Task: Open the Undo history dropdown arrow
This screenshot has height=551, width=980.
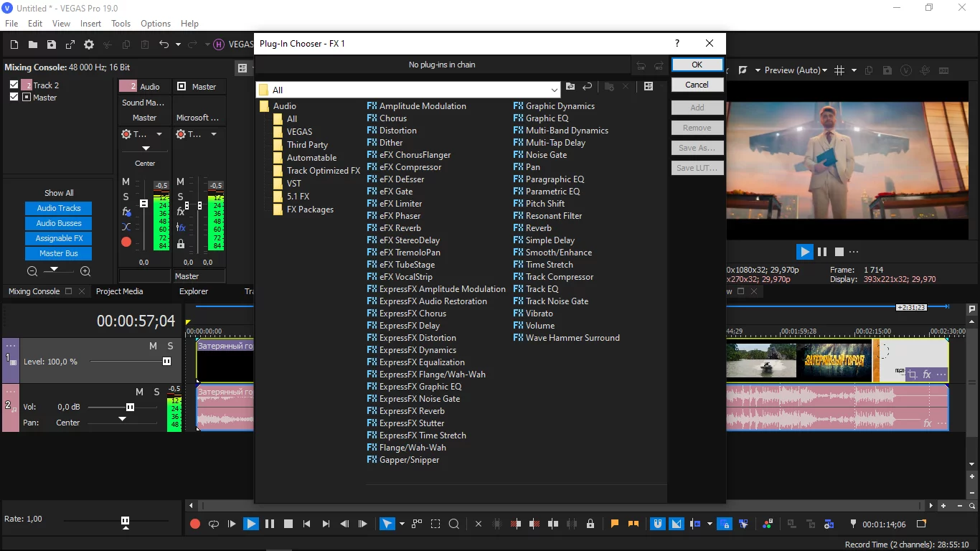Action: [178, 44]
